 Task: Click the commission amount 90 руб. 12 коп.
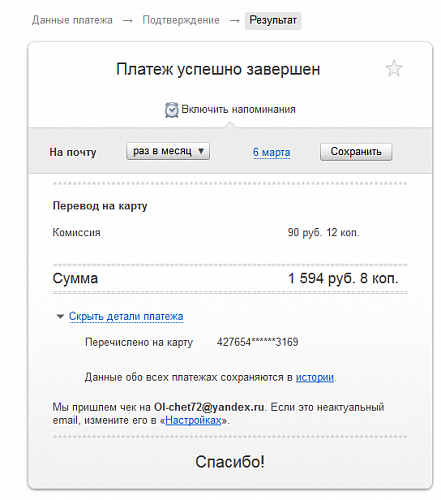point(323,232)
